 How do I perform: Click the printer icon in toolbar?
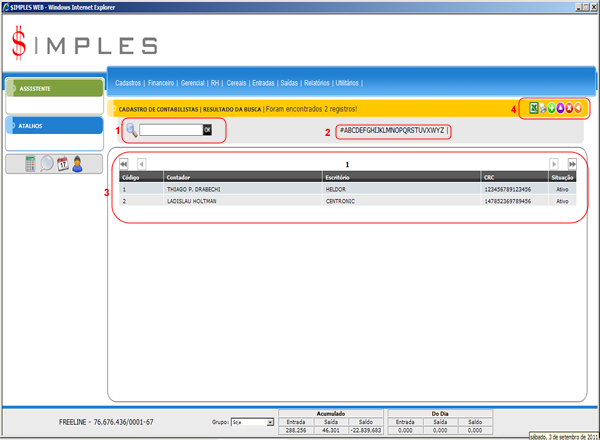tap(544, 108)
